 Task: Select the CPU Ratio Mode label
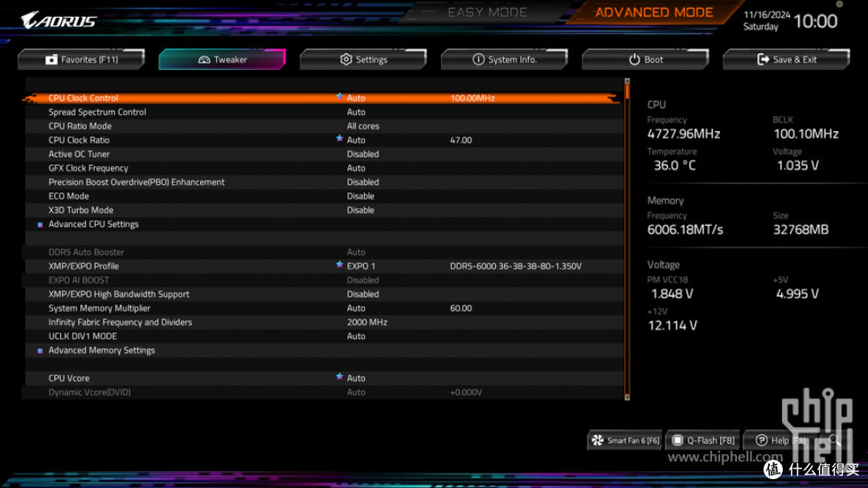80,126
